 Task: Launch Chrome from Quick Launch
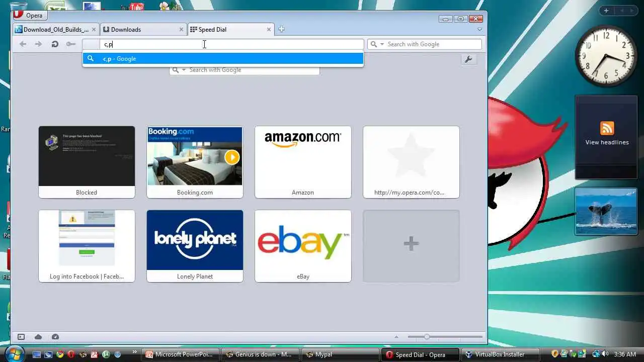click(x=60, y=354)
